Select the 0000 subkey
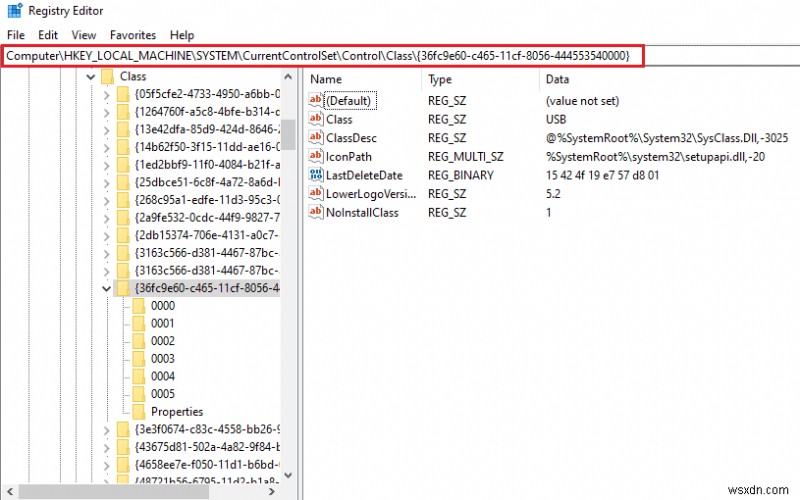This screenshot has width=800, height=500. click(x=163, y=306)
